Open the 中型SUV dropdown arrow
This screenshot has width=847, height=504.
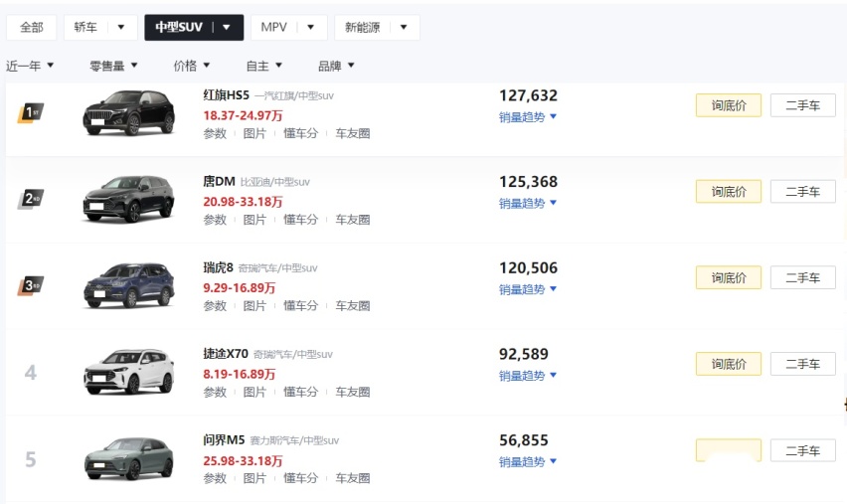pyautogui.click(x=227, y=27)
